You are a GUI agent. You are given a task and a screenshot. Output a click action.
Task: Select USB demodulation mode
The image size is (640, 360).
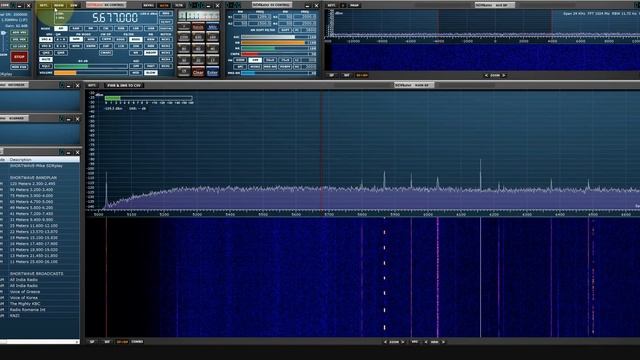(151, 29)
